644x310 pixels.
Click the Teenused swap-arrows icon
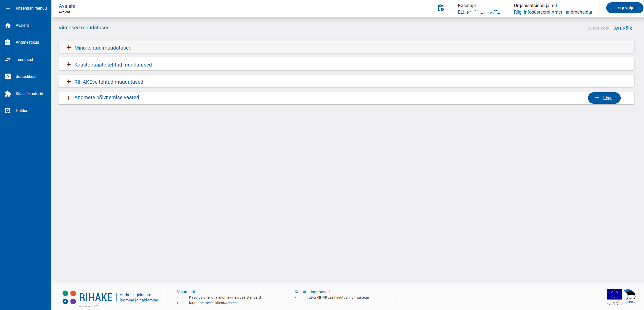(8, 59)
